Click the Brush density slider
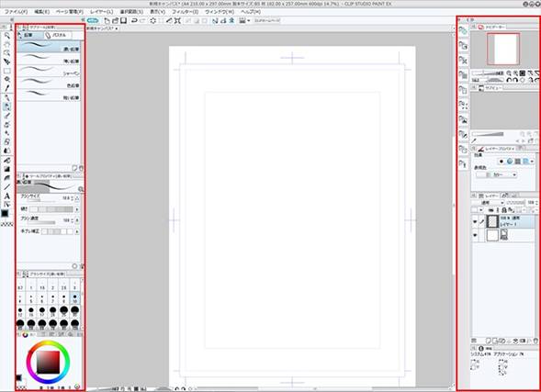The image size is (541, 392). point(41,223)
